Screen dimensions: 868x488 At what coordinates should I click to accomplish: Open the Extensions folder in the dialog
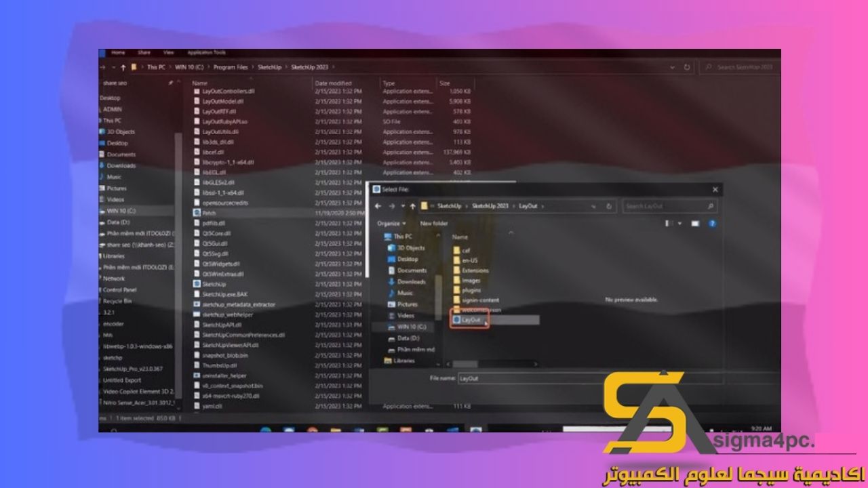pyautogui.click(x=471, y=270)
